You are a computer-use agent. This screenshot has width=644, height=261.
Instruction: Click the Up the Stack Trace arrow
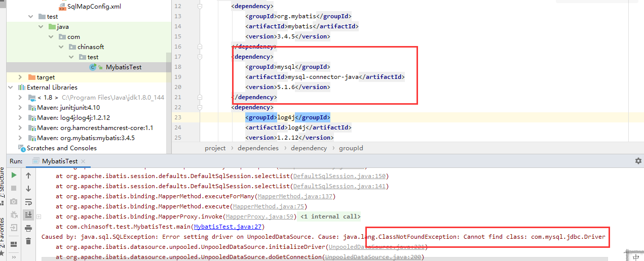(x=28, y=175)
